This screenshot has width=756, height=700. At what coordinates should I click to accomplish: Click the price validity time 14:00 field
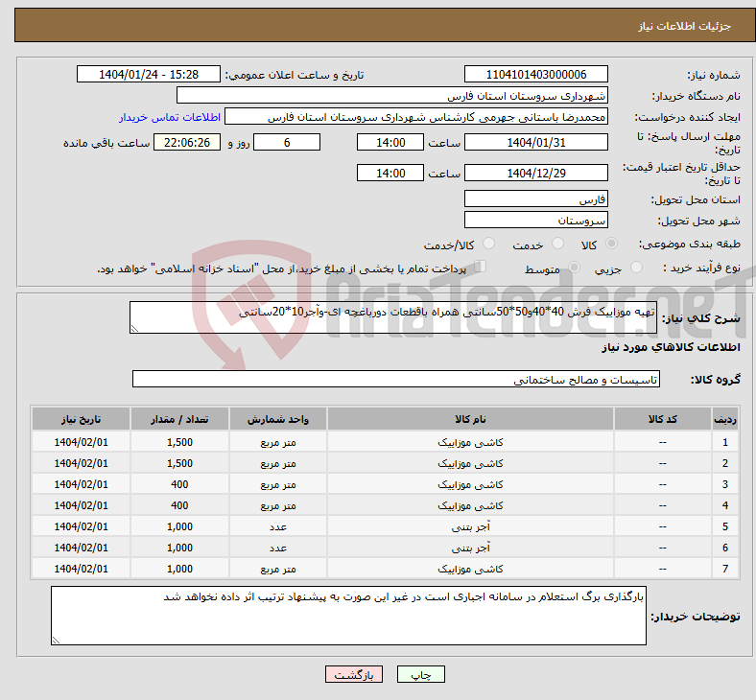pos(390,173)
